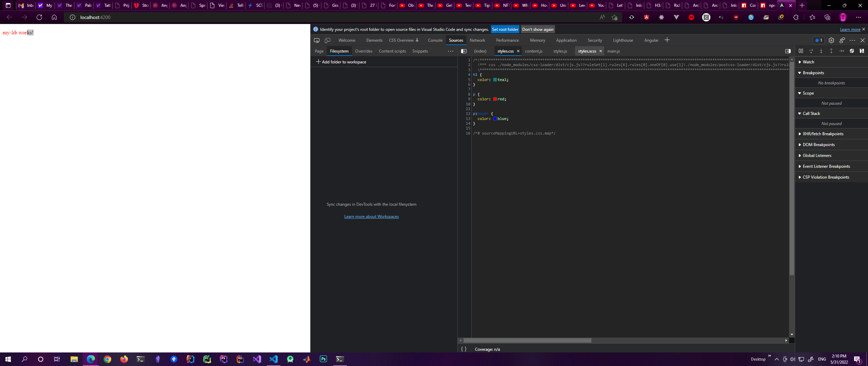Pause script execution button
This screenshot has height=366, width=868.
[801, 51]
